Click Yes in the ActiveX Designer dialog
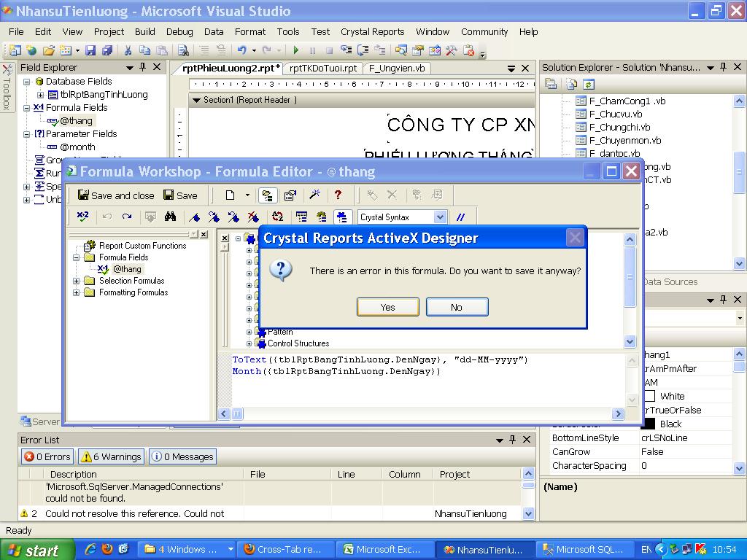The image size is (747, 560). [388, 307]
